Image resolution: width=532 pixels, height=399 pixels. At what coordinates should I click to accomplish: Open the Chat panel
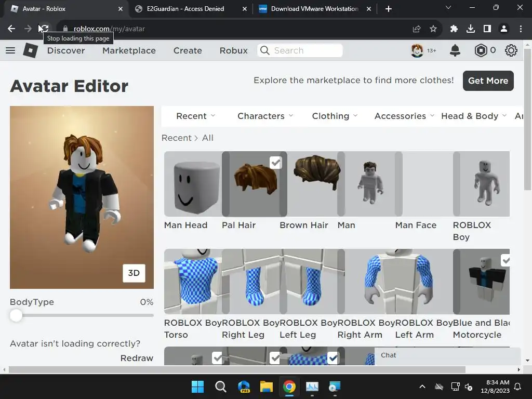[x=447, y=355]
